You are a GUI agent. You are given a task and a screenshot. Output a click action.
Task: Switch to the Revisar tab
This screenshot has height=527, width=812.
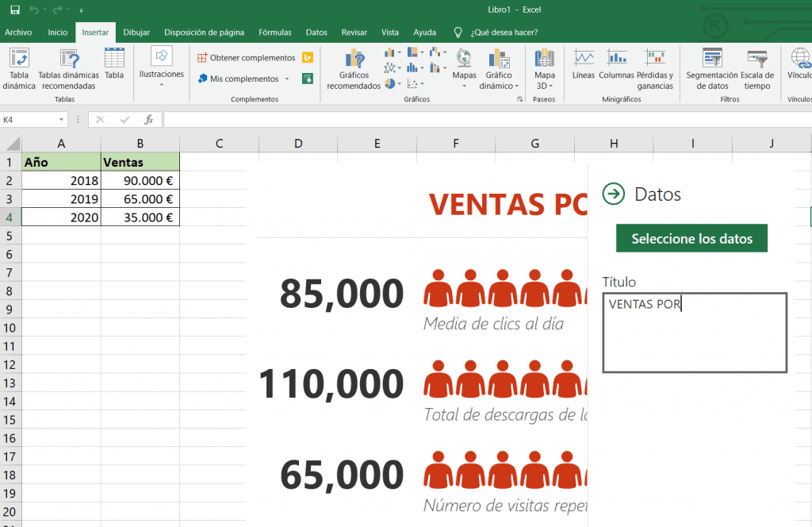[354, 32]
